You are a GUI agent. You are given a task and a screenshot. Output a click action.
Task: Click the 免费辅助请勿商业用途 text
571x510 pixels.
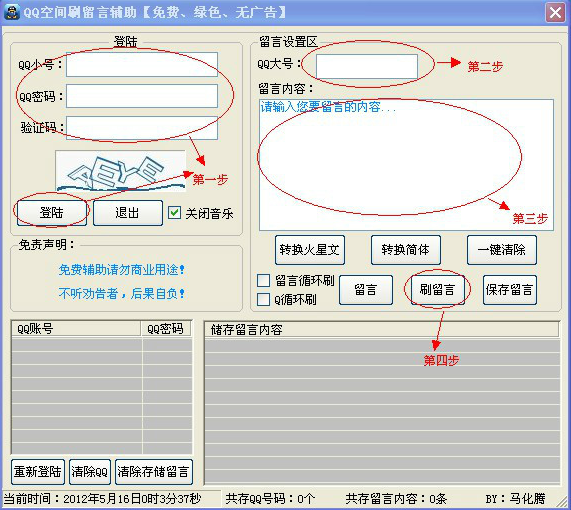point(122,270)
